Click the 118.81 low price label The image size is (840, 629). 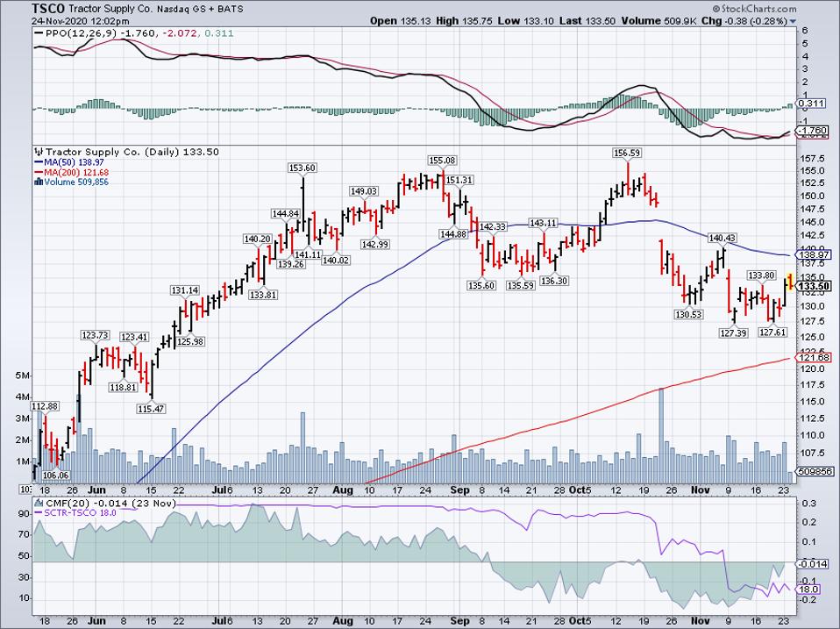click(124, 387)
